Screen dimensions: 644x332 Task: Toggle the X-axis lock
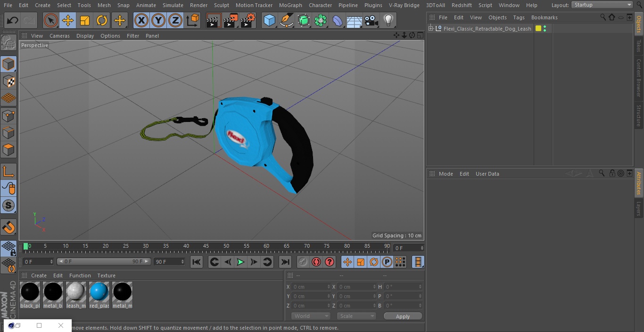pyautogui.click(x=141, y=20)
